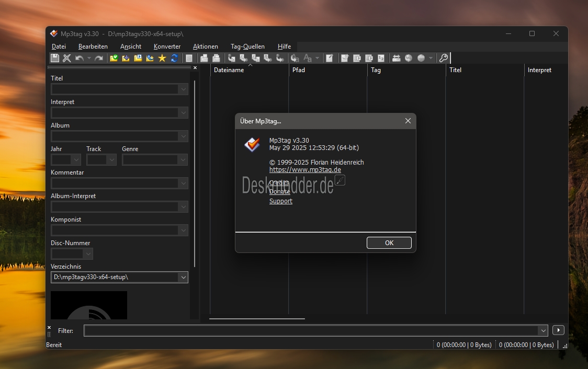
Task: Open the Ansicht menu
Action: [x=131, y=47]
